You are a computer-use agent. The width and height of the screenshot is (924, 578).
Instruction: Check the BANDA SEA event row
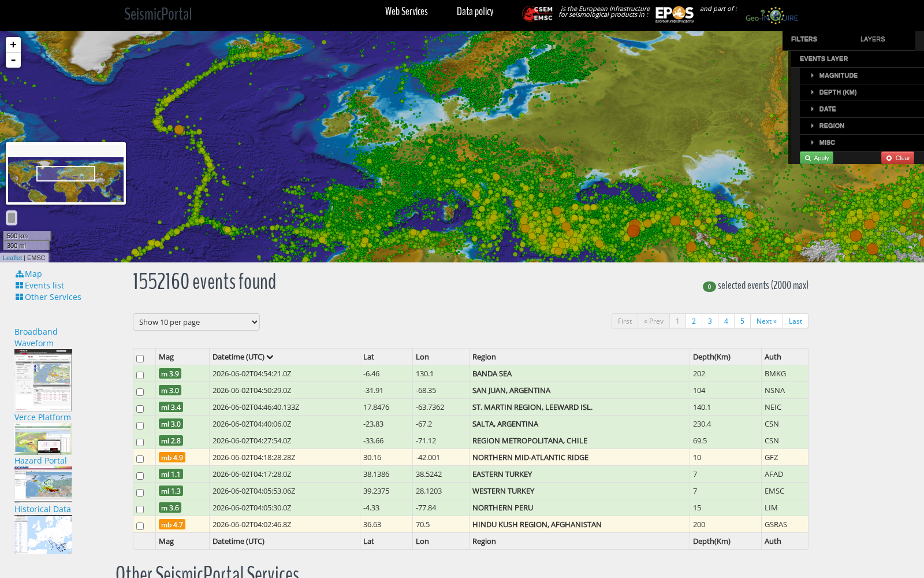pos(140,375)
